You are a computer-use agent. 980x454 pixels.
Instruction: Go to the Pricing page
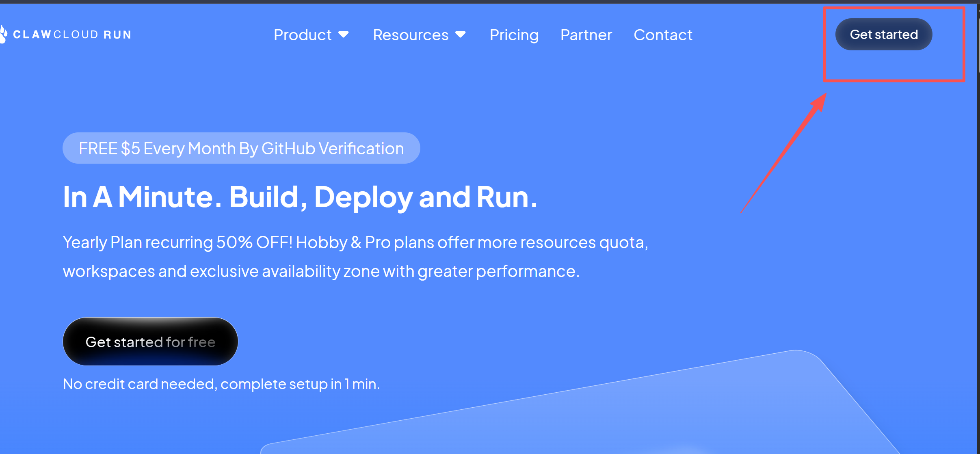514,35
